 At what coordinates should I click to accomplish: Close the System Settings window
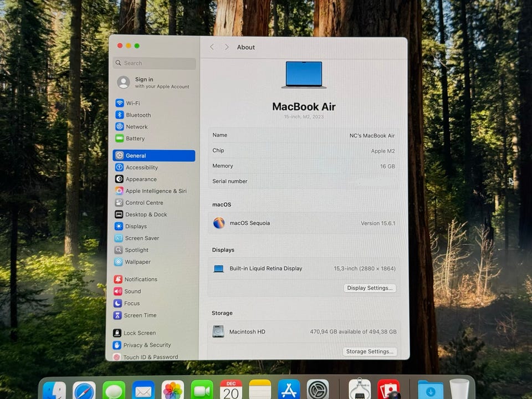[120, 46]
